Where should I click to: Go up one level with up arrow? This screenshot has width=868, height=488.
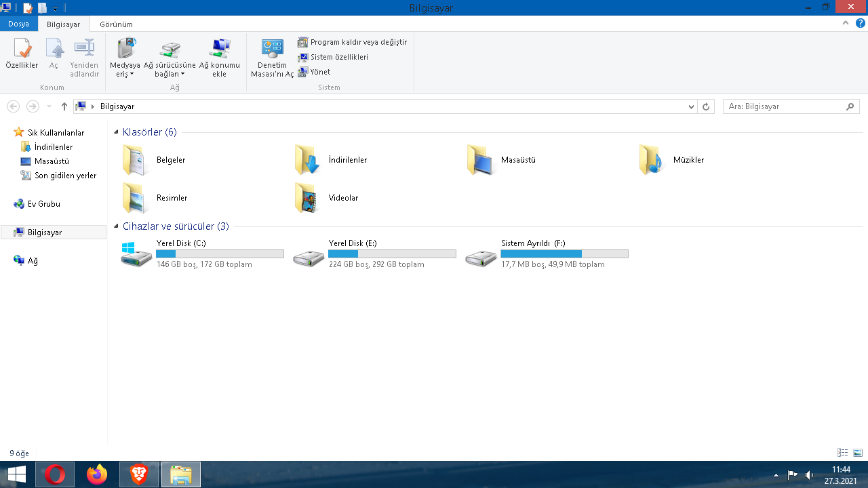click(64, 106)
